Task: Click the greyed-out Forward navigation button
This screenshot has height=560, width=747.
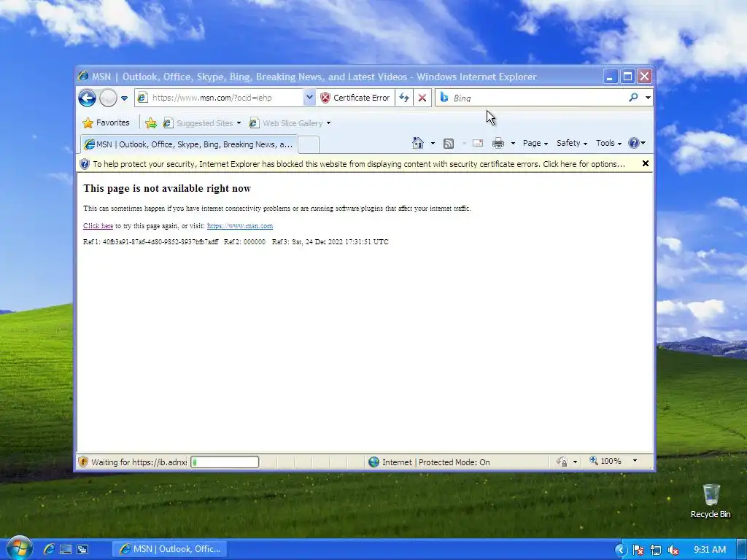Action: click(x=108, y=98)
